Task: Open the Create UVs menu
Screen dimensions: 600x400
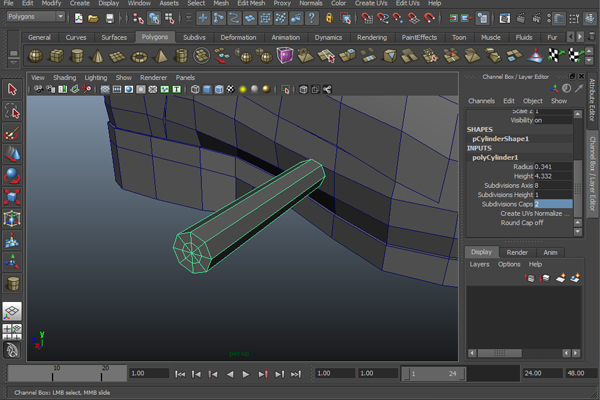Action: [x=371, y=3]
